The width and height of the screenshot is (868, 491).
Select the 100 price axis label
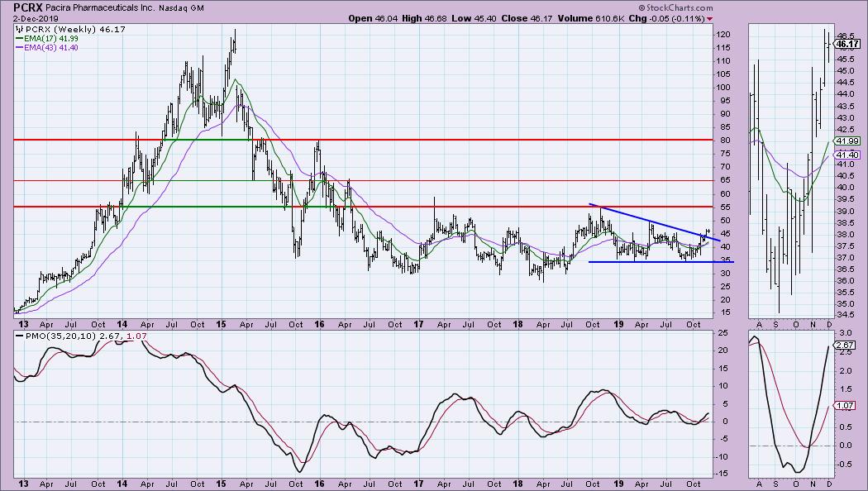723,88
